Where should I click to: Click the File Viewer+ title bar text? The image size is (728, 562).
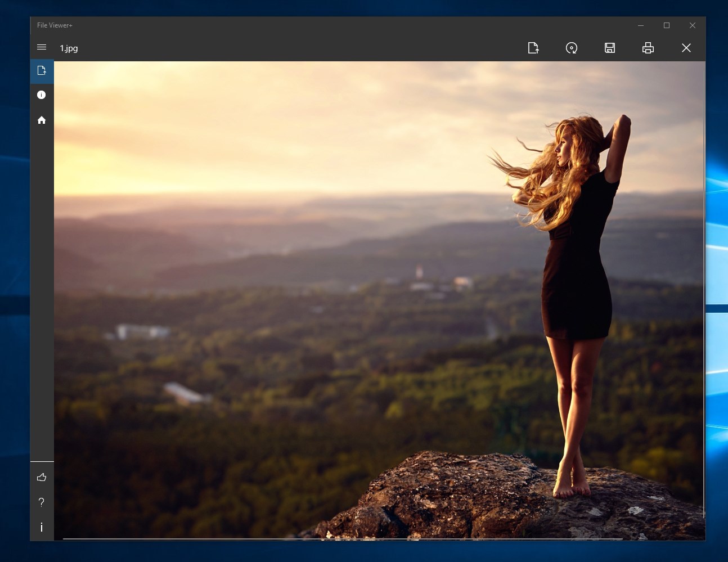click(x=55, y=25)
